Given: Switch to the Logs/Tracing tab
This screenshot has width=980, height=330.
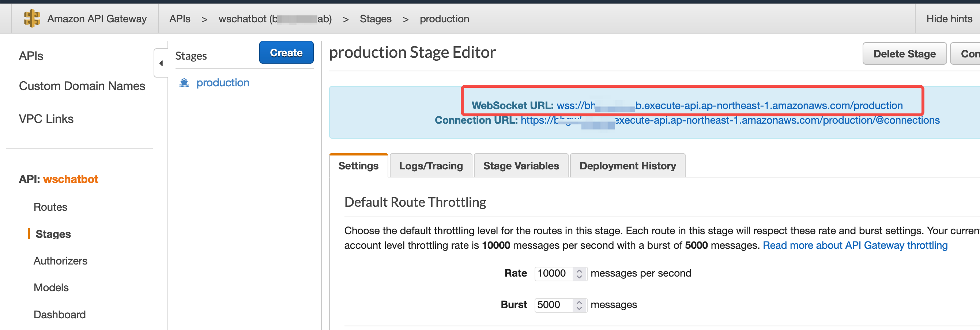Looking at the screenshot, I should 431,166.
